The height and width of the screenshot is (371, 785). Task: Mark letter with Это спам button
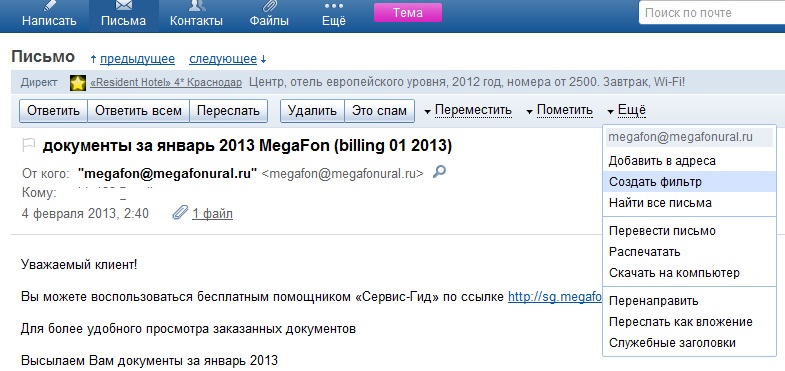(x=379, y=110)
